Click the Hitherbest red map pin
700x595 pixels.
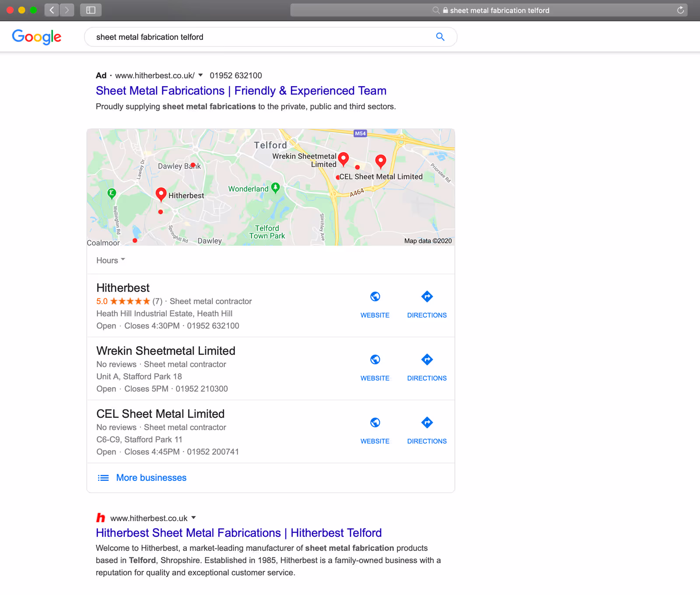coord(161,194)
